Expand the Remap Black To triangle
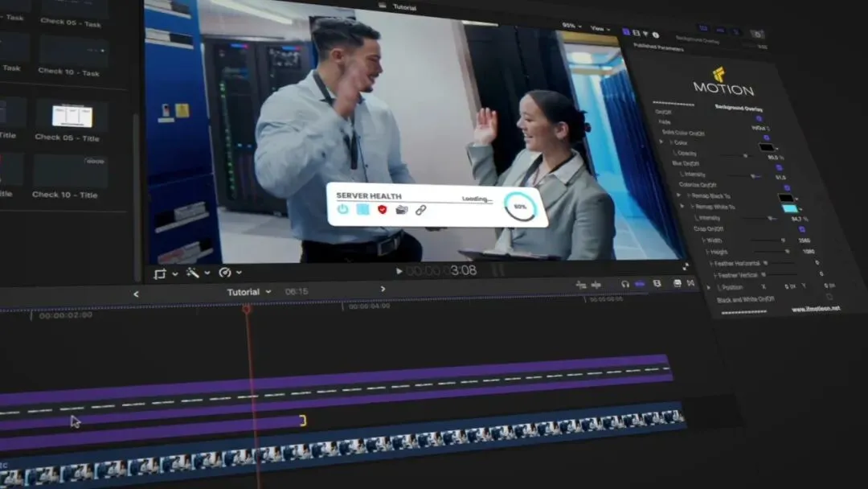This screenshot has width=868, height=489. 678,195
